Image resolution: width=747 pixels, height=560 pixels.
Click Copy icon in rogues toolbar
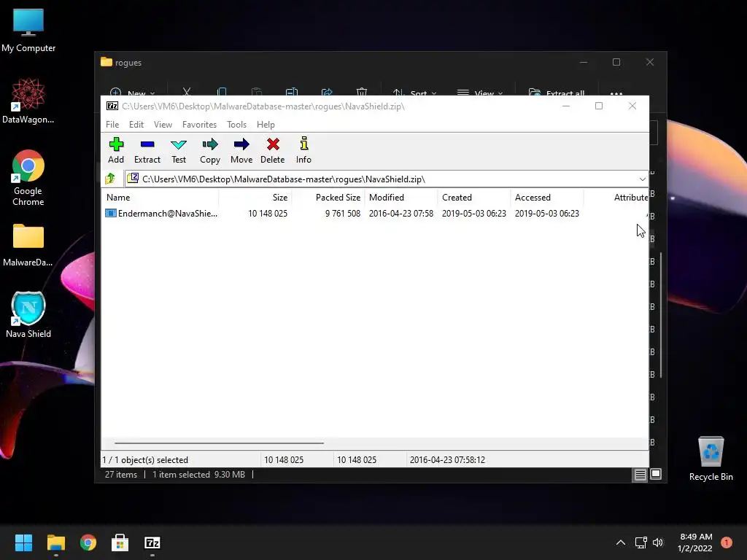click(222, 92)
